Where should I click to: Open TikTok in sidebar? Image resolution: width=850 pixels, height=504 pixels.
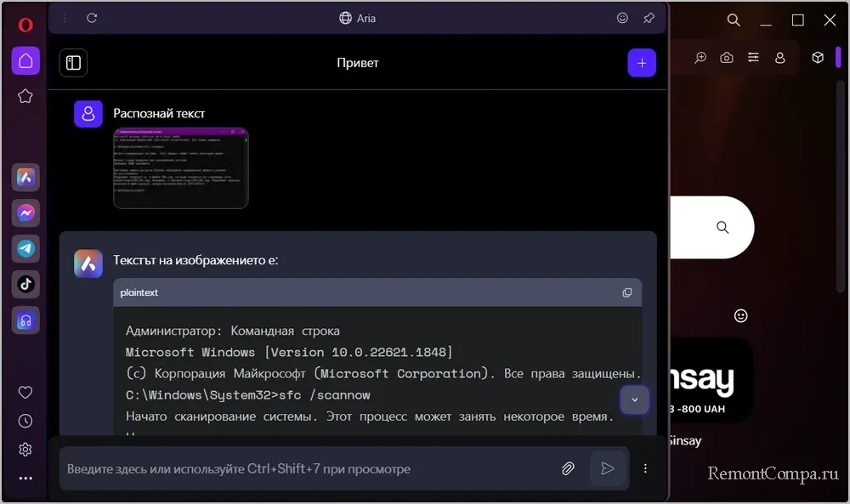[x=25, y=284]
